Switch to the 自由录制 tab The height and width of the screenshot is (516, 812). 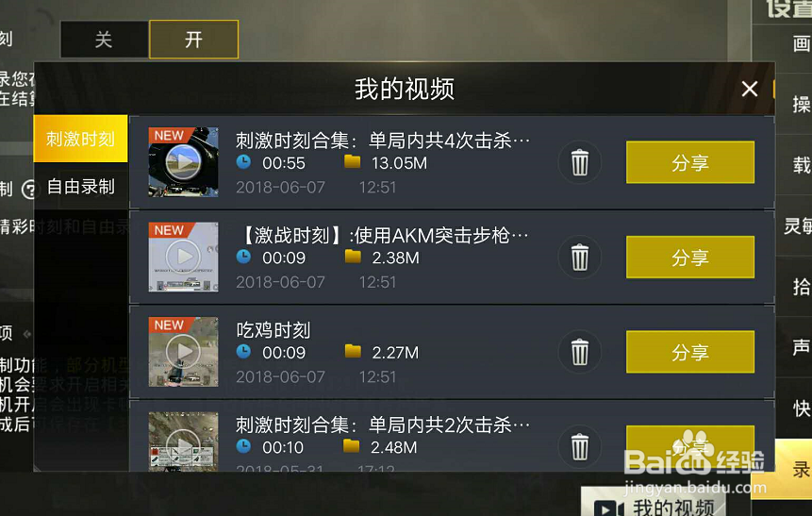(x=80, y=187)
